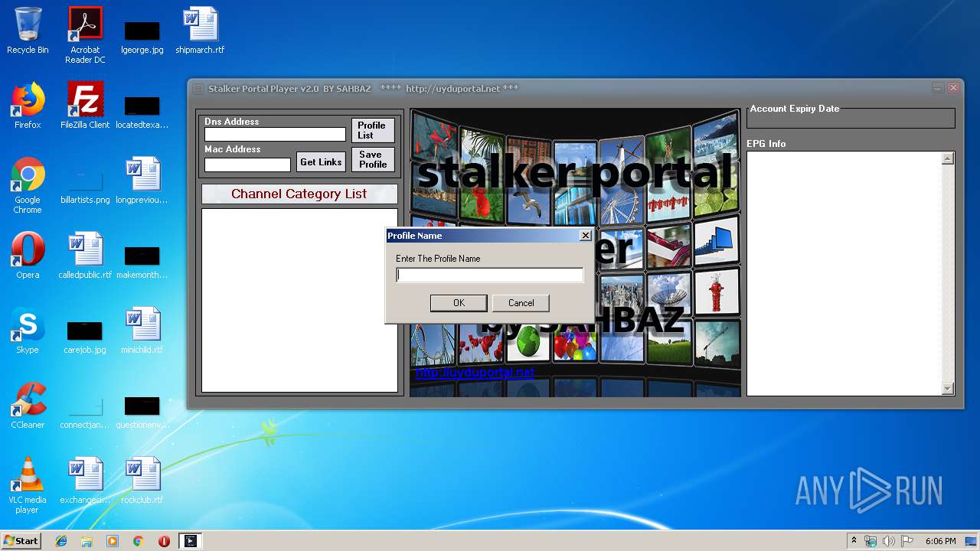The height and width of the screenshot is (551, 980).
Task: Select the connectjan desktop file
Action: (85, 410)
